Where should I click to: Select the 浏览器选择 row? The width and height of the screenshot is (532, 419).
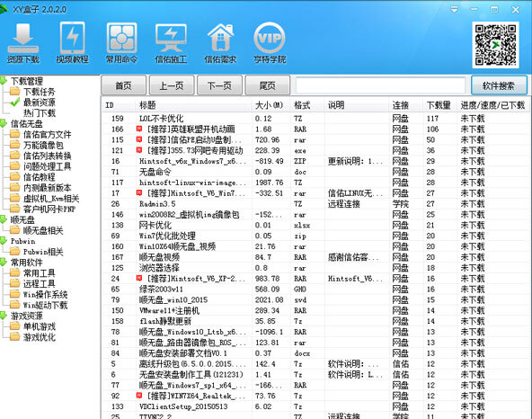315,268
